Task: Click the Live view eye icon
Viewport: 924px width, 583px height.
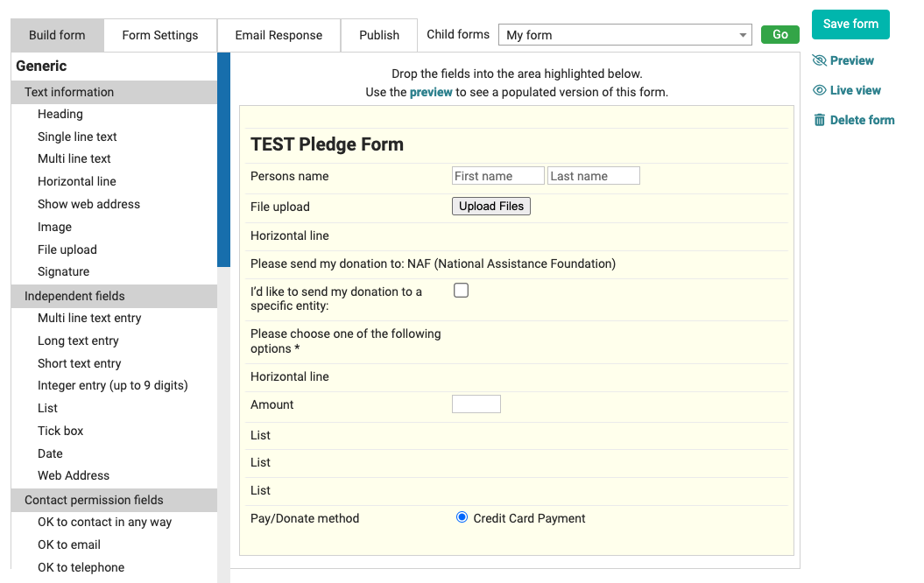Action: pos(818,89)
